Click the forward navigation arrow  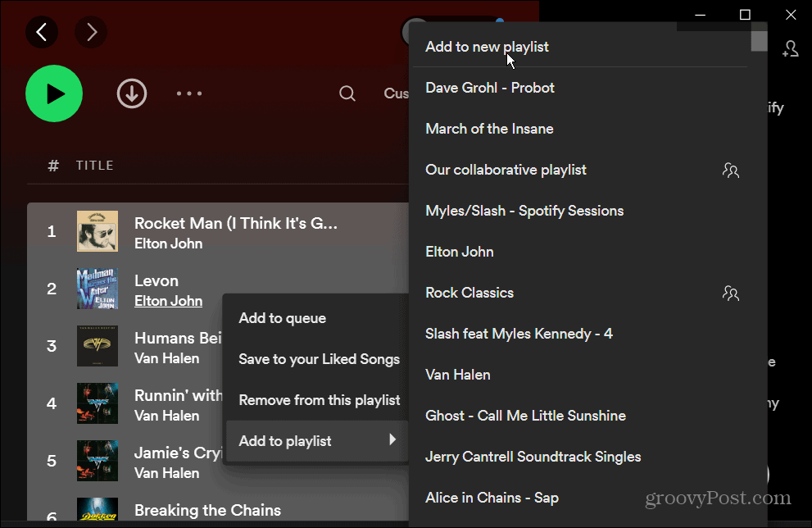(x=91, y=32)
